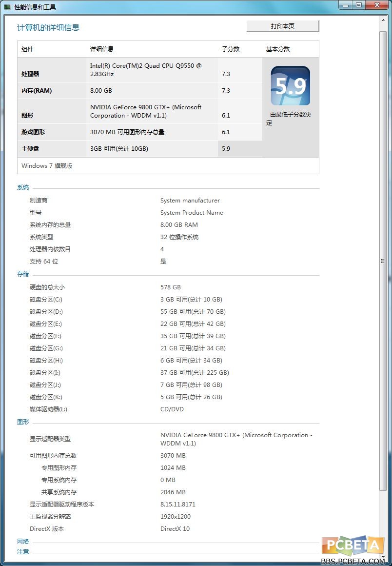Click 21 GB 可用(总计 34 GB) value
Screen dimensions: 392x566
(x=193, y=348)
